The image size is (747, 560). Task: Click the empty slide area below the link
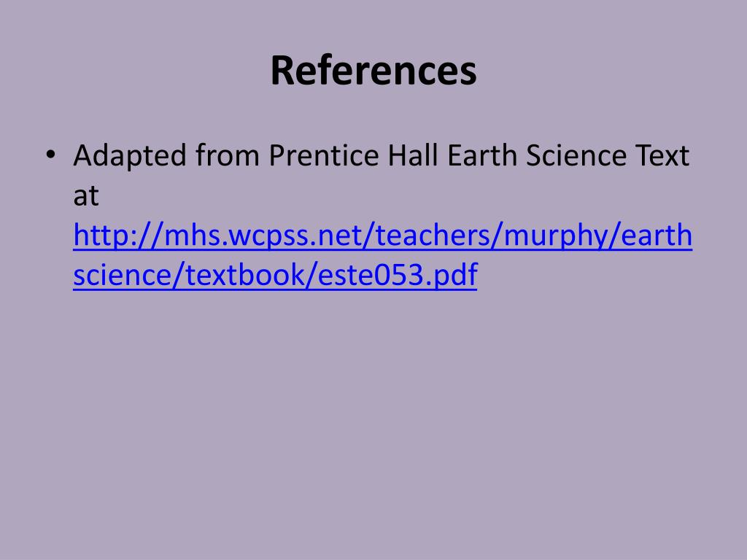[373, 419]
